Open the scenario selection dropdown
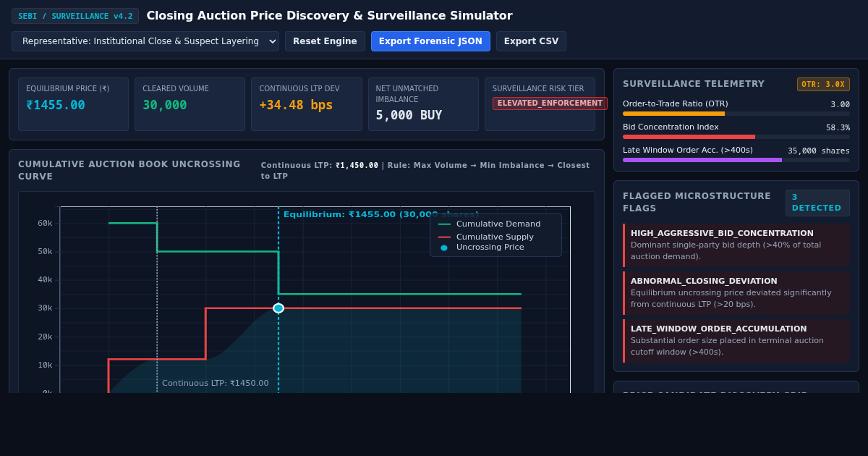 pyautogui.click(x=145, y=41)
